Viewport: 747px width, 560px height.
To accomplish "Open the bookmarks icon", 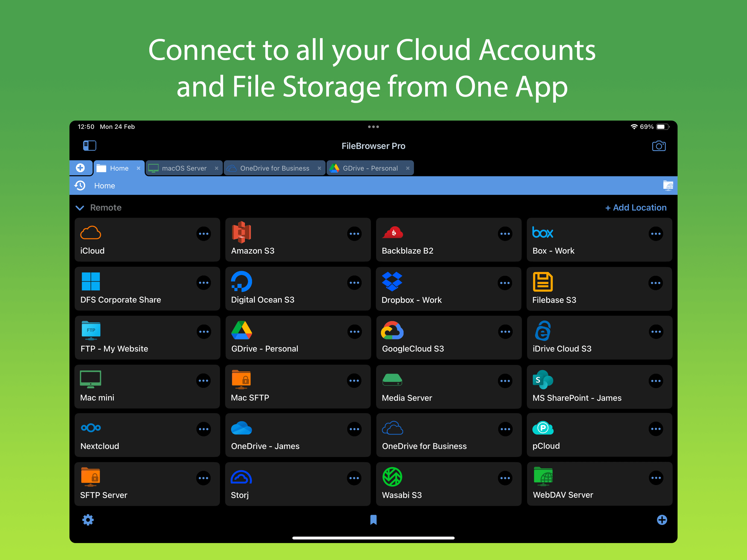I will pos(373,520).
